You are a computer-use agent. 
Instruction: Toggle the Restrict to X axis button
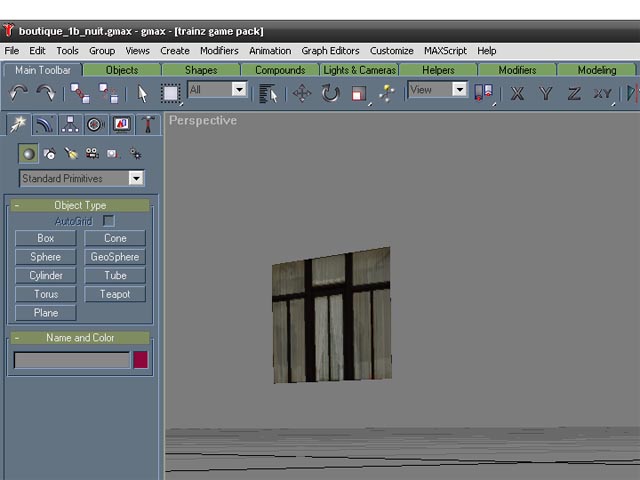tap(517, 93)
